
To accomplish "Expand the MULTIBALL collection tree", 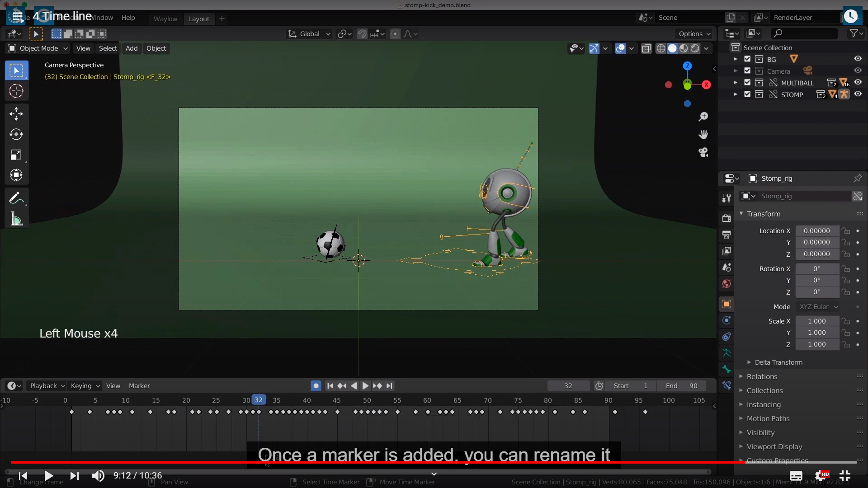I will 735,83.
